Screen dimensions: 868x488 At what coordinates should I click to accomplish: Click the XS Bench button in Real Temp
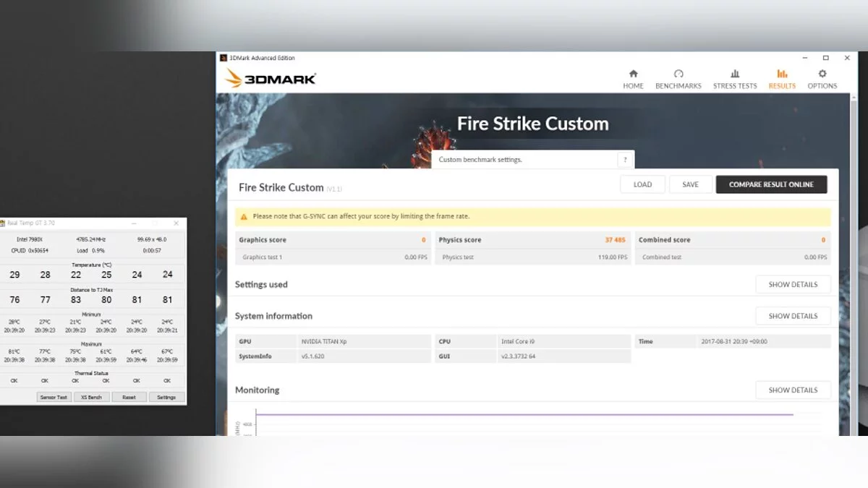point(92,397)
